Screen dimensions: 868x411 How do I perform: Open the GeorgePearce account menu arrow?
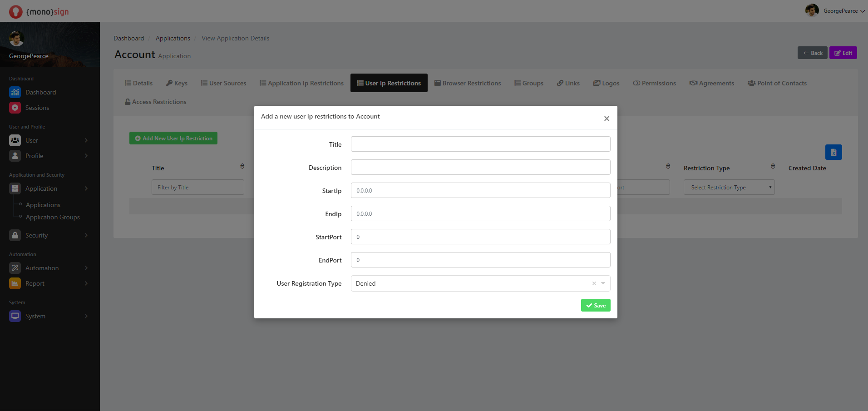point(862,11)
